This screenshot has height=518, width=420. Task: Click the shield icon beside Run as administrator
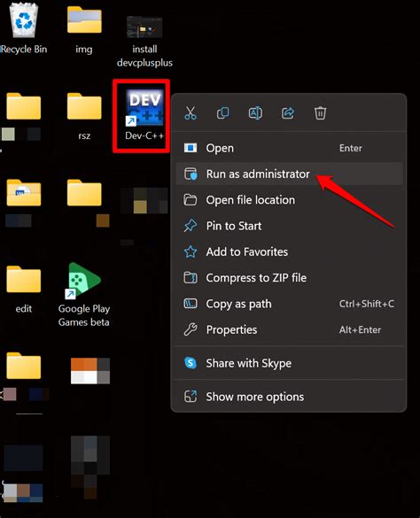point(191,174)
